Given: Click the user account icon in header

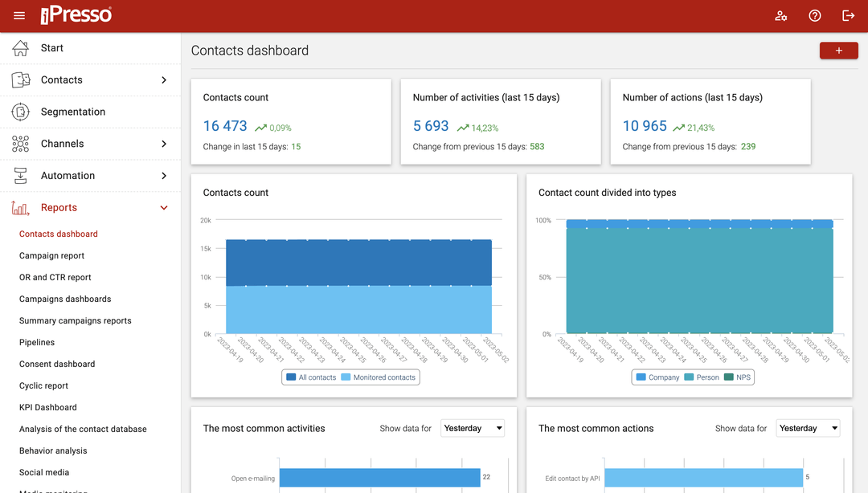Looking at the screenshot, I should [781, 15].
